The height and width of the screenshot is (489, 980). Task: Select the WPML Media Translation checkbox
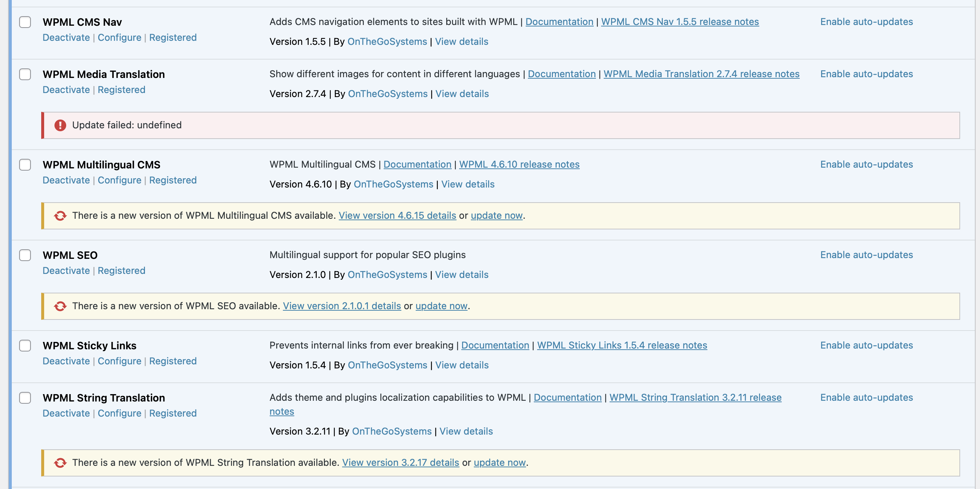pyautogui.click(x=25, y=74)
